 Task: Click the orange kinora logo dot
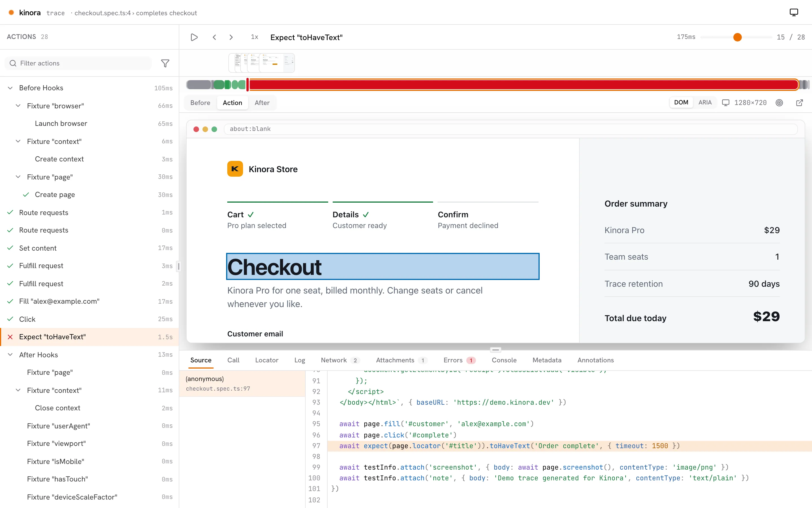tap(11, 13)
